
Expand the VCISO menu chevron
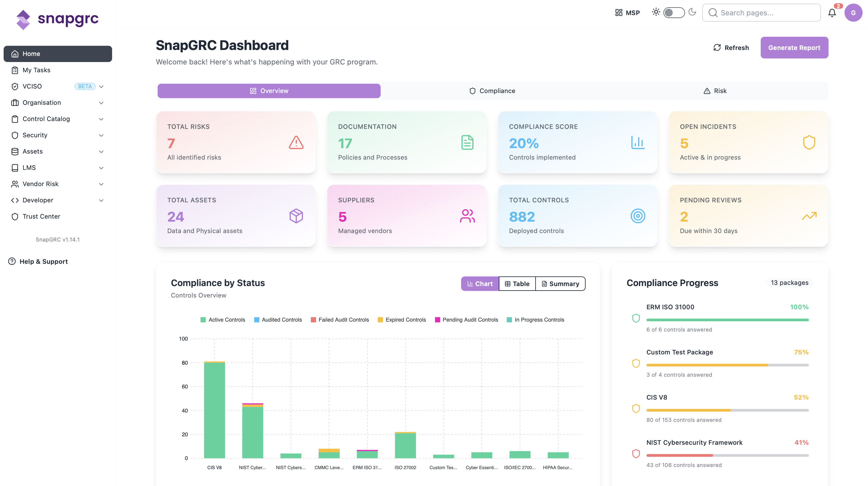(x=101, y=86)
